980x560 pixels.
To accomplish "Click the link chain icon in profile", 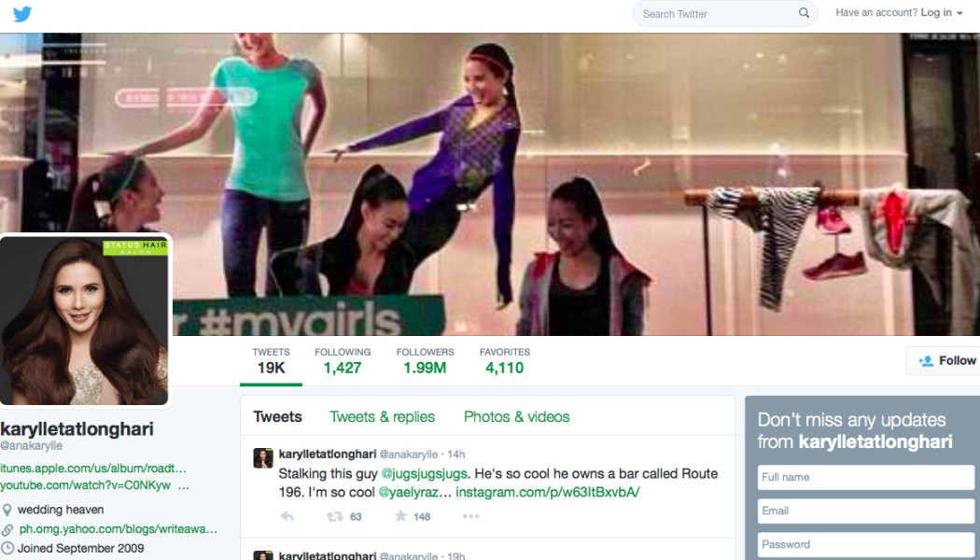I will [x=7, y=529].
